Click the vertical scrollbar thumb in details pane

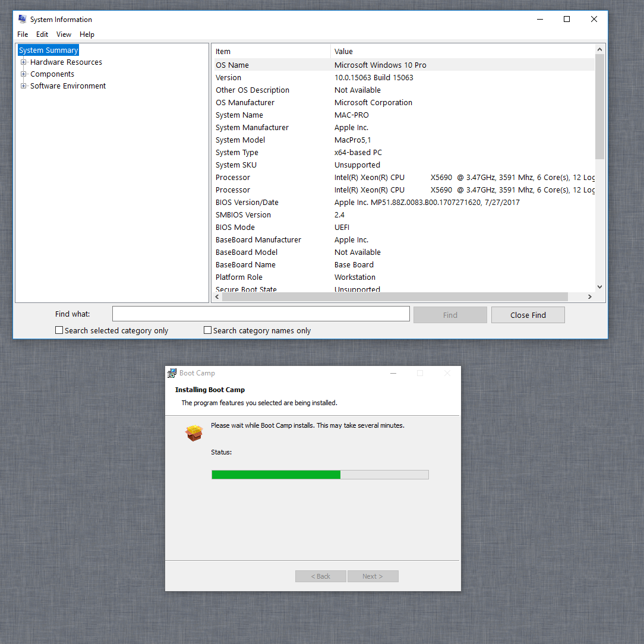(x=599, y=107)
